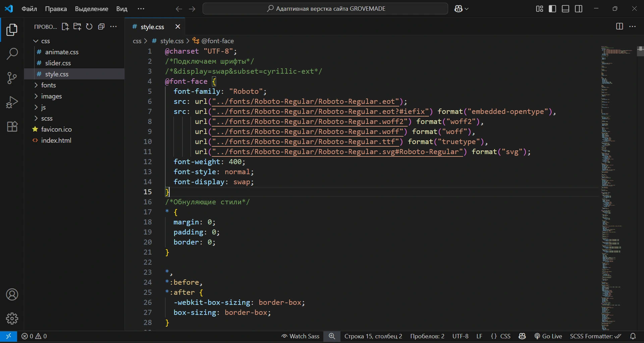The width and height of the screenshot is (644, 343).
Task: Open the Файл menu
Action: 29,9
